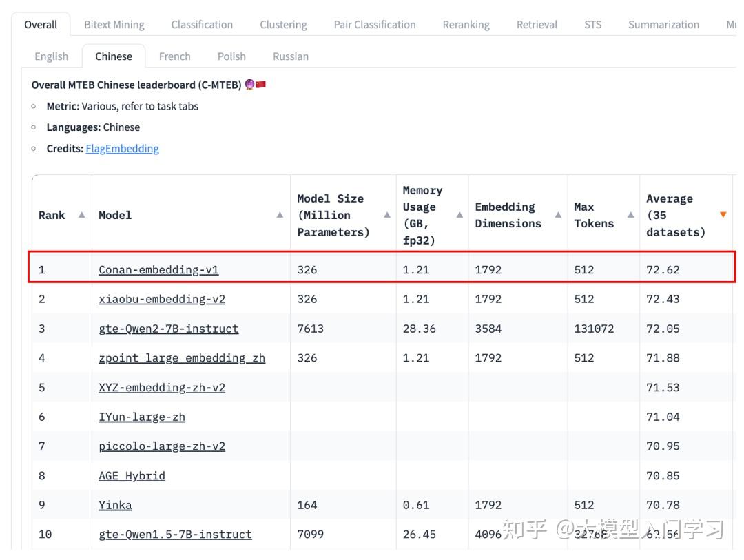Click the Memory Usage sort arrow
The height and width of the screenshot is (560, 744).
coord(458,214)
